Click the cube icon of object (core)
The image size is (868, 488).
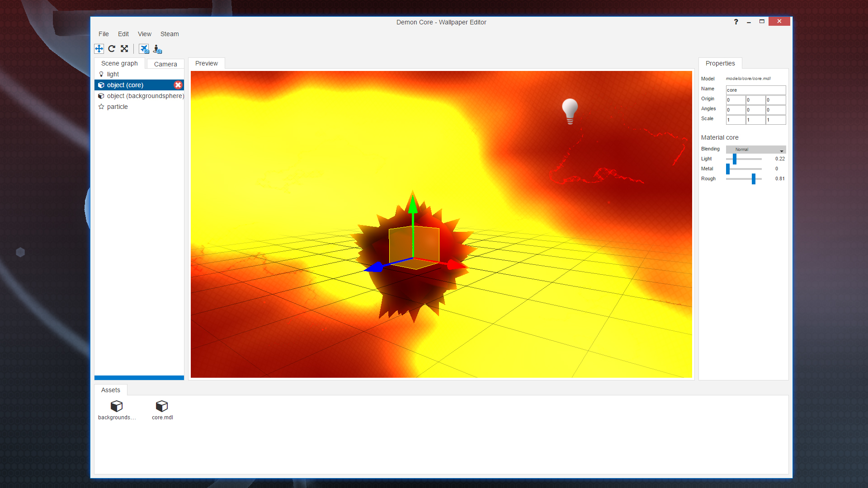tap(101, 85)
